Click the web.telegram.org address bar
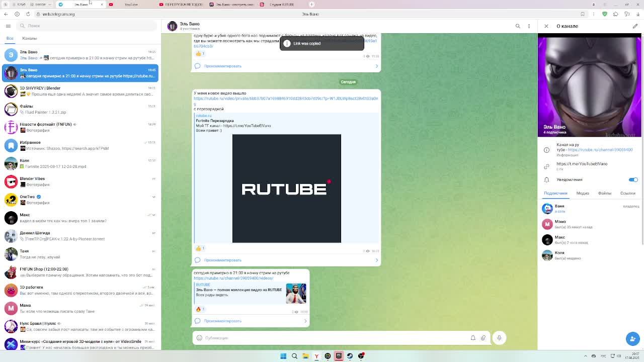Viewport: 644px width, 362px height. click(58, 14)
